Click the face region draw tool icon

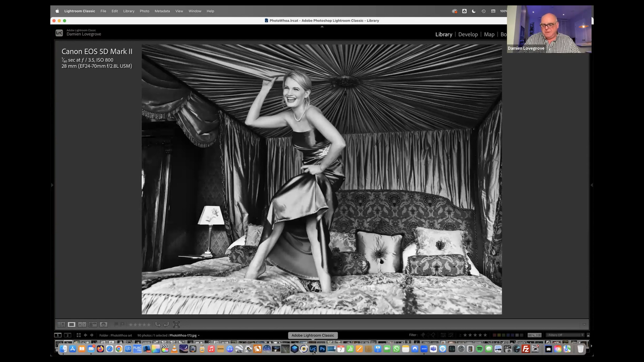(x=176, y=325)
